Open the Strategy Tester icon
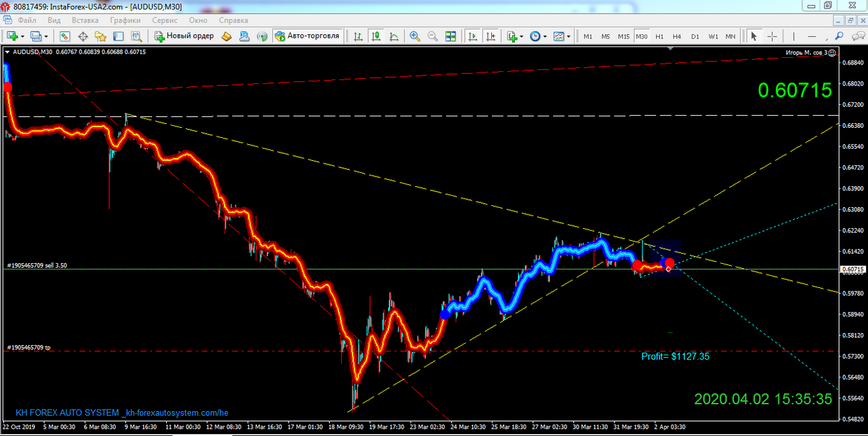The image size is (868, 436). coord(136,36)
